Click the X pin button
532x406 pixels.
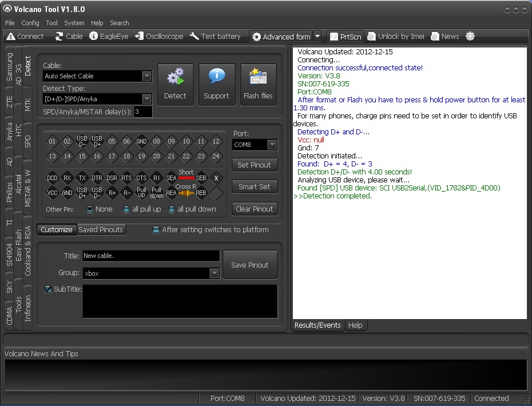click(x=216, y=178)
